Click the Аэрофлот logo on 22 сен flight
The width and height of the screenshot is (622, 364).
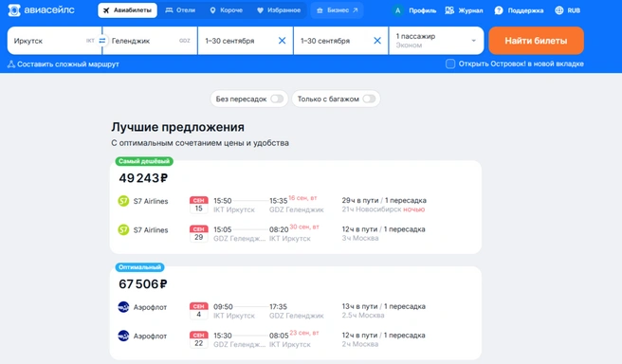coord(124,336)
